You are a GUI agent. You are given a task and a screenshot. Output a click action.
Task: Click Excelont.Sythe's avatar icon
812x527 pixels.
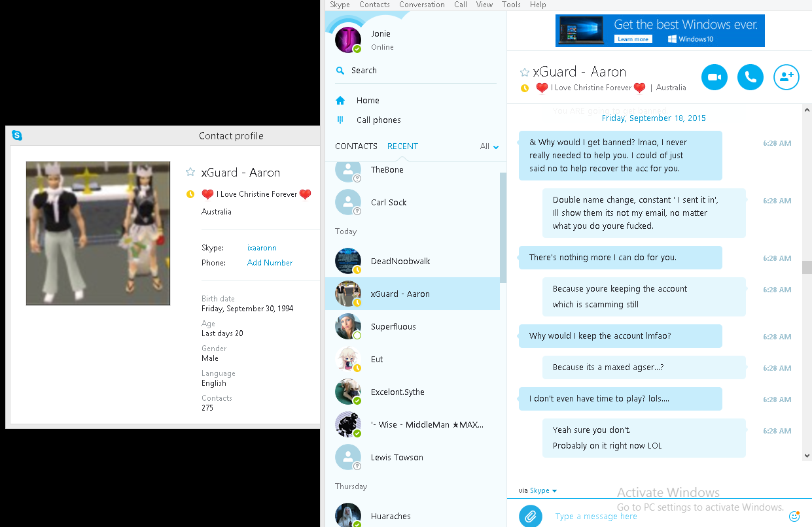tap(347, 392)
